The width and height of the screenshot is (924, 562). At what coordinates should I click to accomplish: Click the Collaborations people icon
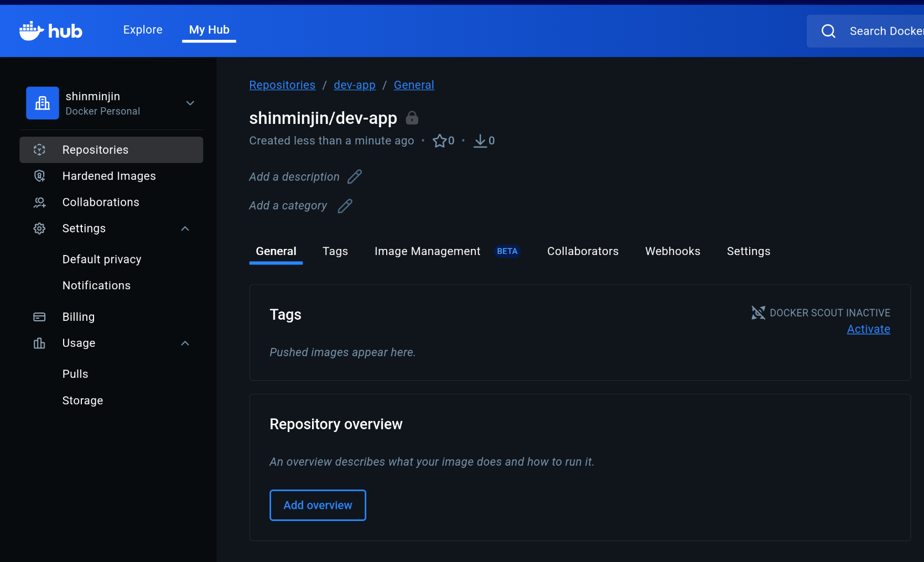[x=39, y=202]
